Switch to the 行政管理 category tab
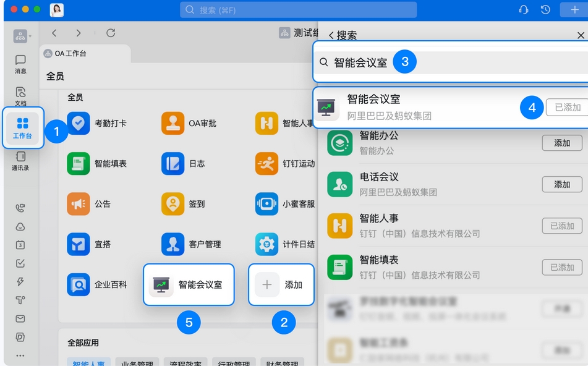The height and width of the screenshot is (366, 588). 234,362
